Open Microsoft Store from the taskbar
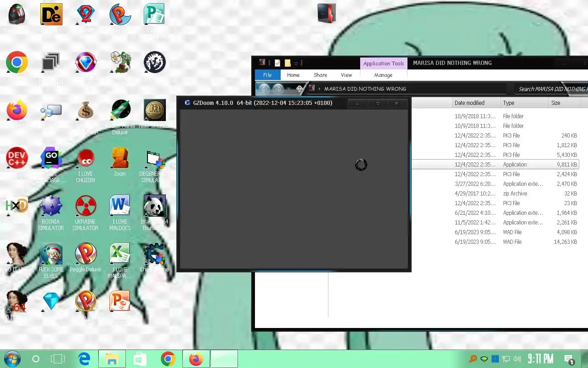Image resolution: width=588 pixels, height=368 pixels. 140,359
